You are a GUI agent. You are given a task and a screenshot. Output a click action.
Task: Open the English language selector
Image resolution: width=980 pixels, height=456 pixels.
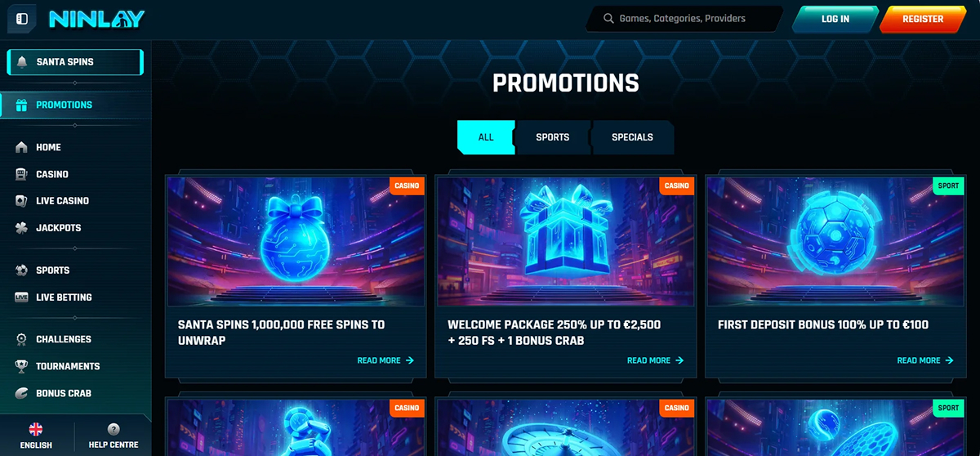pyautogui.click(x=36, y=436)
